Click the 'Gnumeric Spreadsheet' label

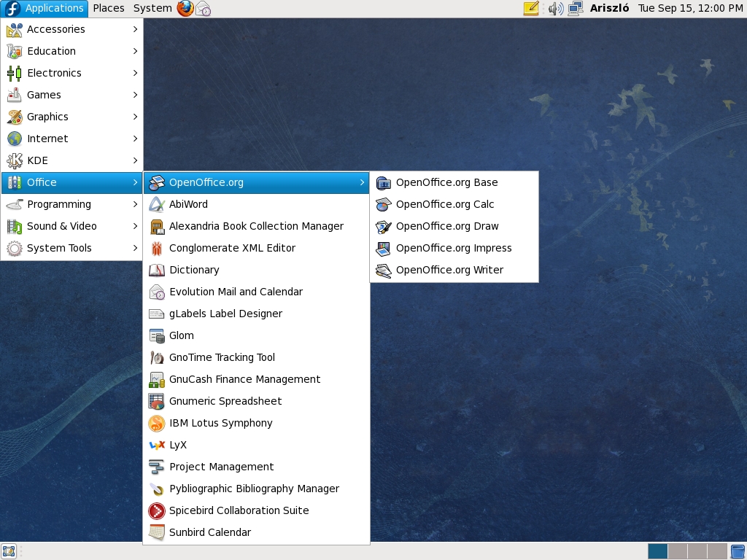pos(225,402)
